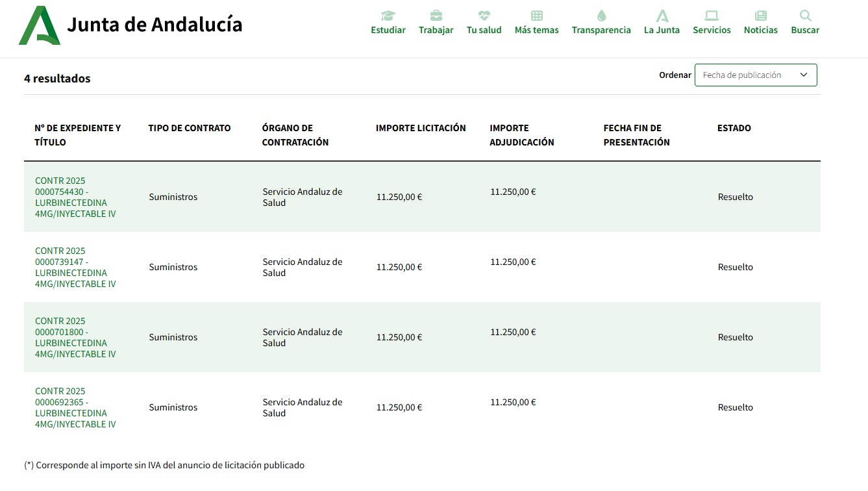Click the IVA footnote text

tap(164, 465)
